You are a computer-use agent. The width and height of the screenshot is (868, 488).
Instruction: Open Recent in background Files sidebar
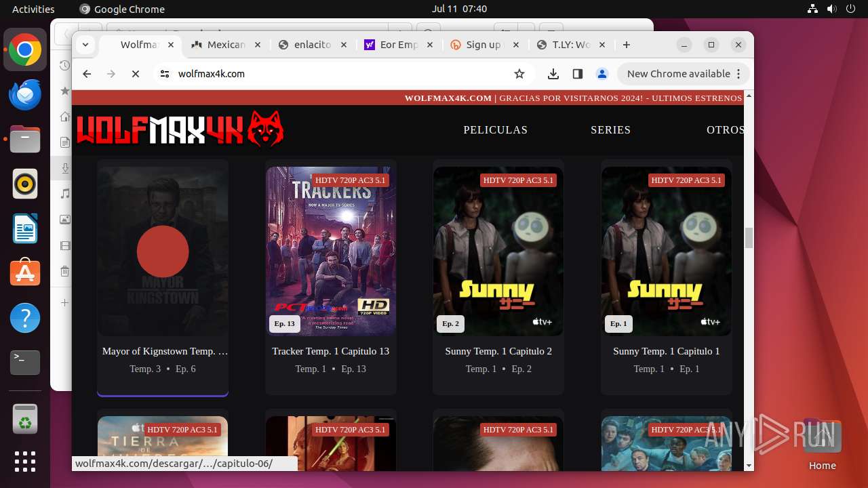(64, 65)
